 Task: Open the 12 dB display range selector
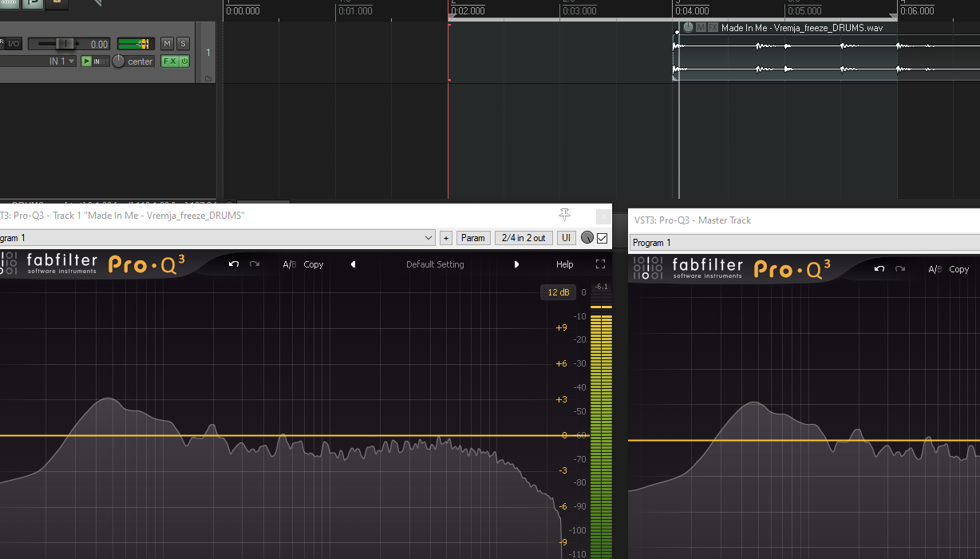coord(558,292)
